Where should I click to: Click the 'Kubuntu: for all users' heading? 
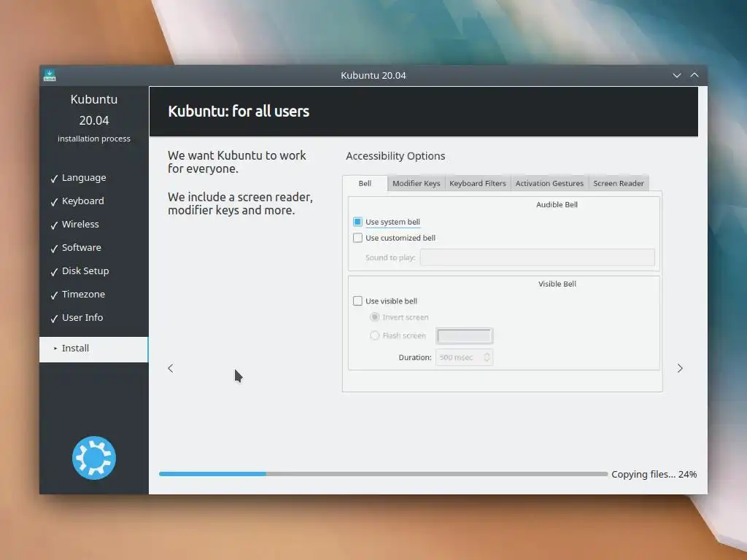coord(239,112)
